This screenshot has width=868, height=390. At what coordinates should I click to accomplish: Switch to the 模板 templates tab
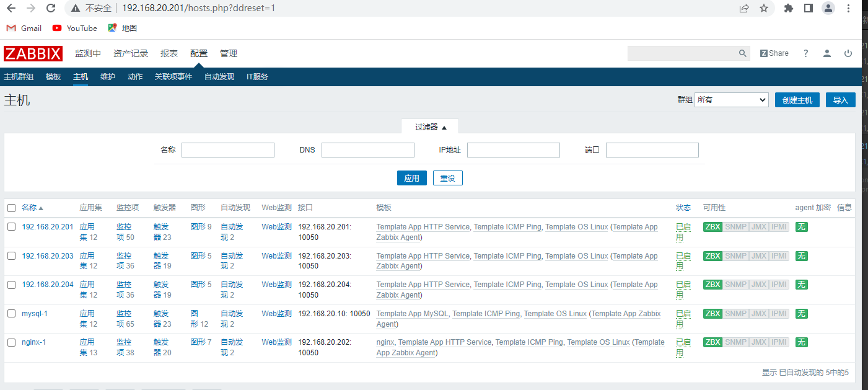coord(53,77)
